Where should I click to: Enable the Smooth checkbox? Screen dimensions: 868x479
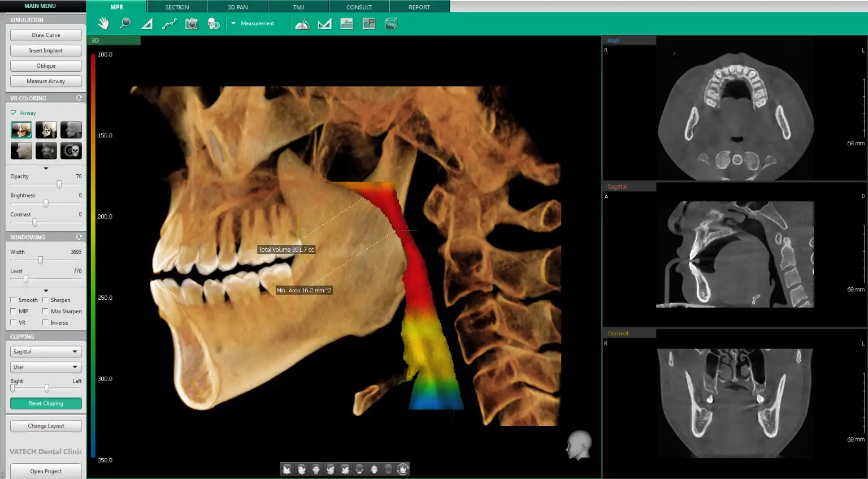click(x=14, y=300)
